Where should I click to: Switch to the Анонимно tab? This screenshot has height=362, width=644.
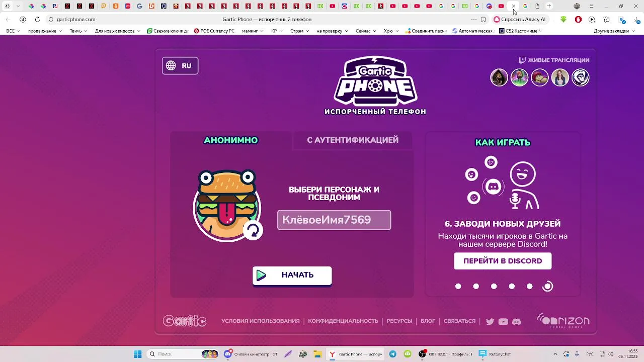[231, 140]
